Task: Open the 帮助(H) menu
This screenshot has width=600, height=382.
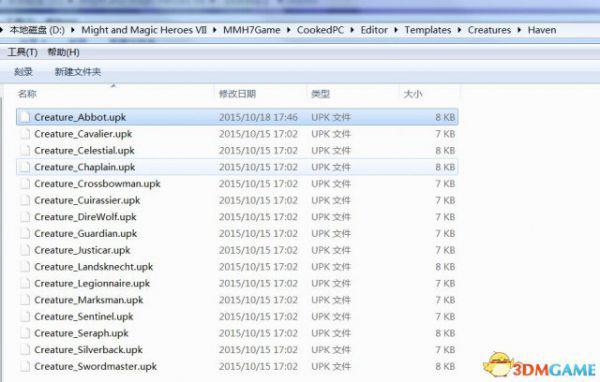Action: (64, 52)
